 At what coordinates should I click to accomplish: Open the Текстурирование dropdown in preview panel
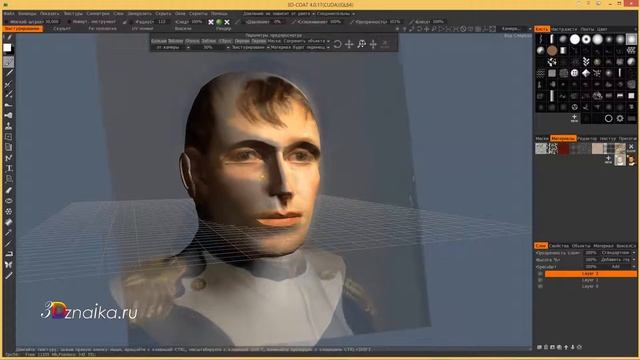pos(250,47)
